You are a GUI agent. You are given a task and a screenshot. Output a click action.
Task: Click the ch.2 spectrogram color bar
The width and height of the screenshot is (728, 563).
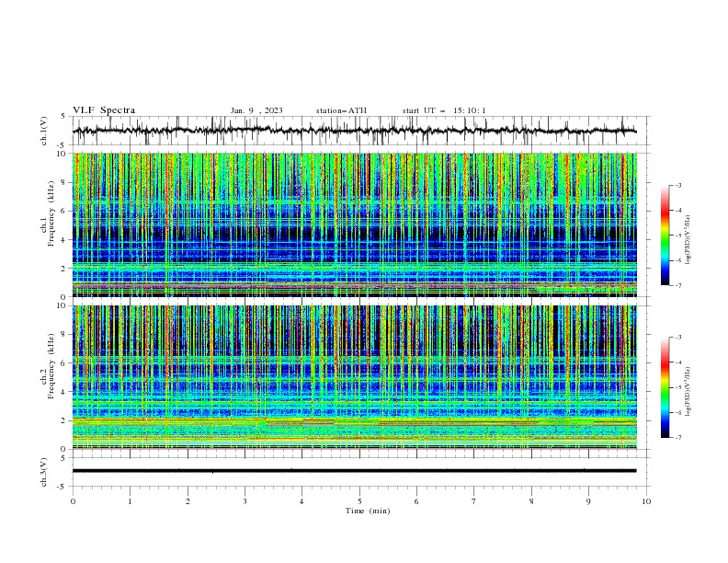[x=665, y=387]
